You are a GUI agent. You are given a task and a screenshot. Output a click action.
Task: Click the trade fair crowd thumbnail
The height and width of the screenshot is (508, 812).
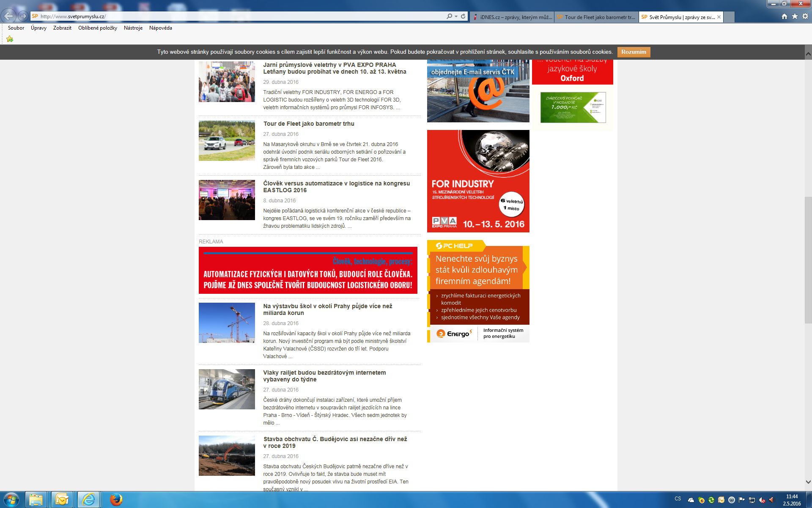tap(227, 81)
